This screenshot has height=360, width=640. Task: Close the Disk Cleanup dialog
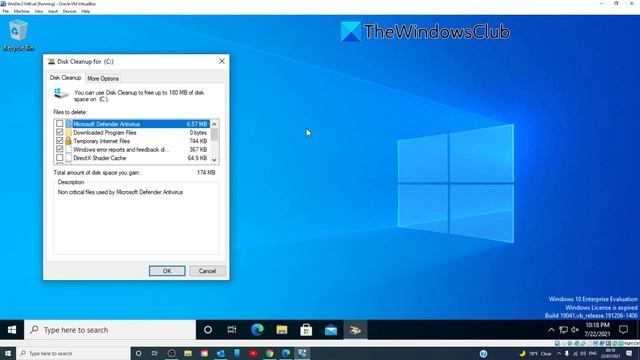coord(222,61)
